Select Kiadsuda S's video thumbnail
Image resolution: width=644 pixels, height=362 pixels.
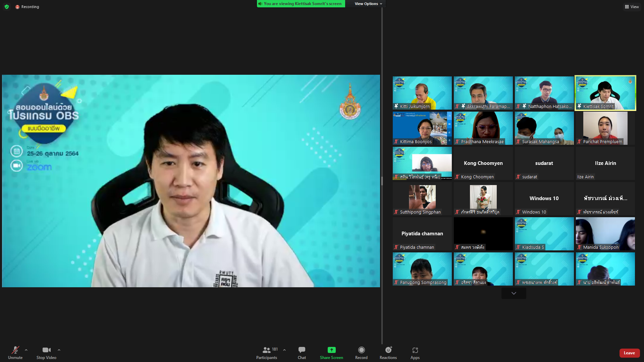pos(544,234)
